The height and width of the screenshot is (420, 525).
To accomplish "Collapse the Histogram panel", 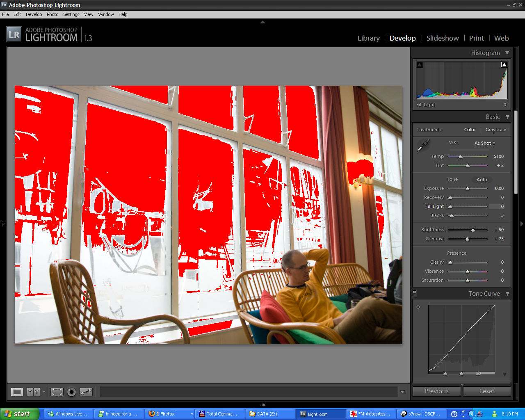I will [507, 53].
